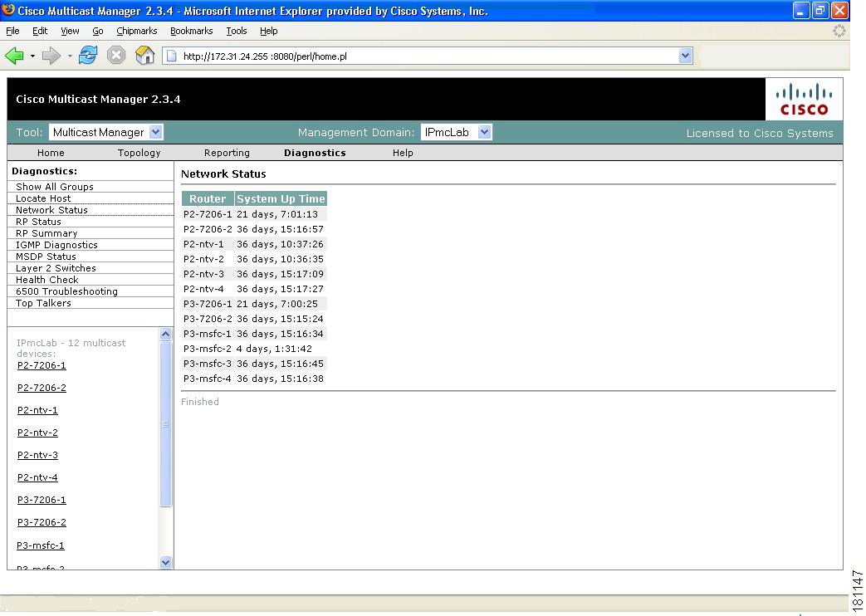Screen dimensions: 866x616
Task: Click the Licensed to Cisco Systems text
Action: [x=760, y=133]
